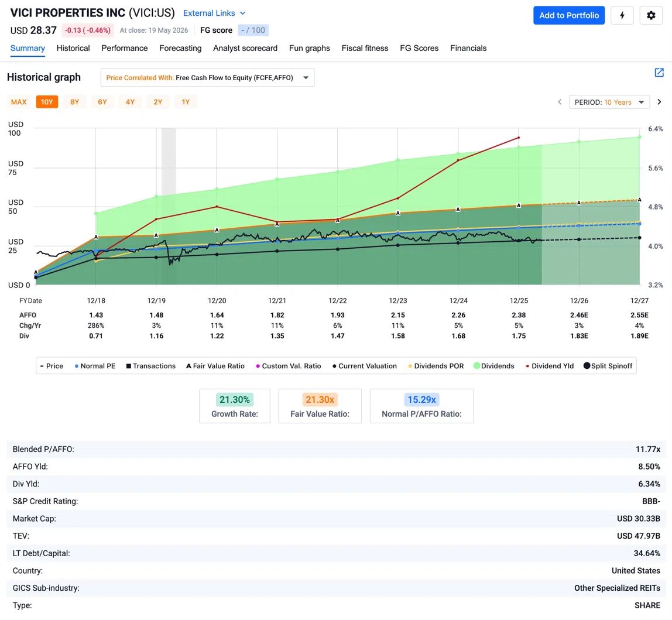
Task: Open the Fiscal fitness tab
Action: point(365,48)
